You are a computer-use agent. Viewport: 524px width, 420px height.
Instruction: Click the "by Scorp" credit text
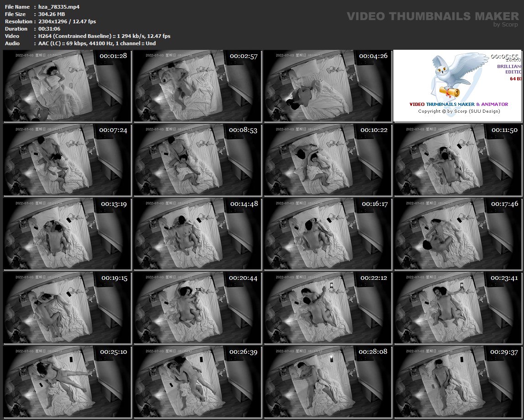[506, 25]
